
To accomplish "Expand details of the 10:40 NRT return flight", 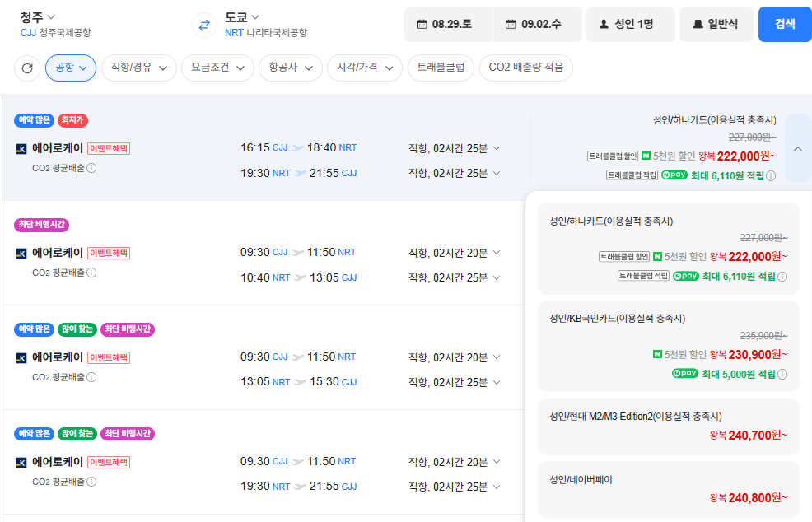I will (497, 277).
